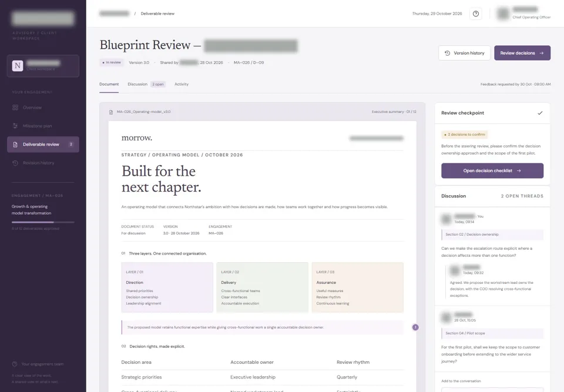564x392 pixels.
Task: Click the Overview grid icon in sidebar
Action: pyautogui.click(x=15, y=108)
